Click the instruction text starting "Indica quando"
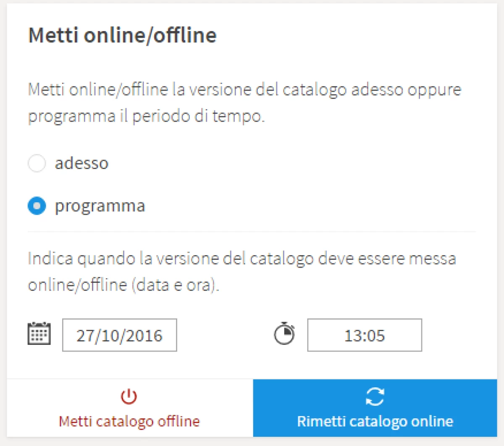Image resolution: width=504 pixels, height=446 pixels. (242, 258)
